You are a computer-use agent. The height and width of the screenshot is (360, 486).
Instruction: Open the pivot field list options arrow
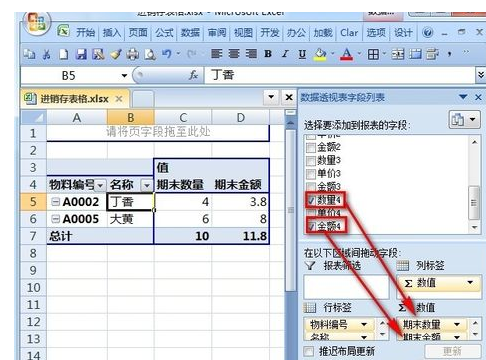(x=463, y=97)
